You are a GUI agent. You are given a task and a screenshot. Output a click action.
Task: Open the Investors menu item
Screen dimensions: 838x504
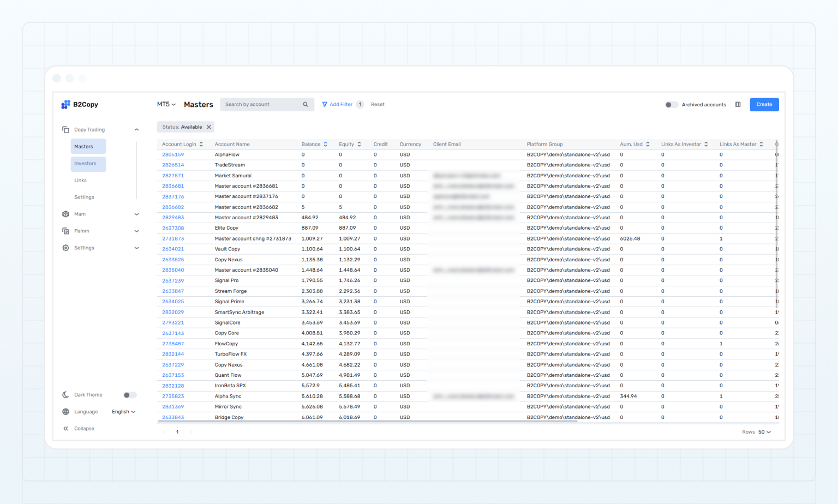(x=85, y=164)
